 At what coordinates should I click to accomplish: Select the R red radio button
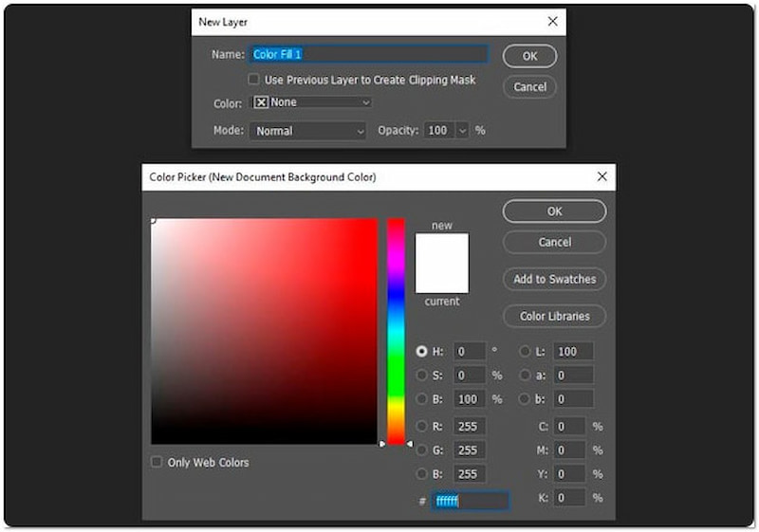421,427
